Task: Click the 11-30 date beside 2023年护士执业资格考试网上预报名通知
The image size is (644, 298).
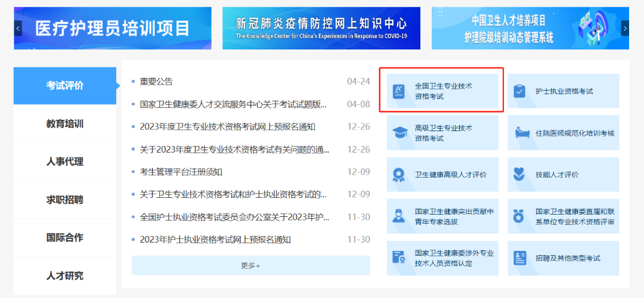Action: 358,240
